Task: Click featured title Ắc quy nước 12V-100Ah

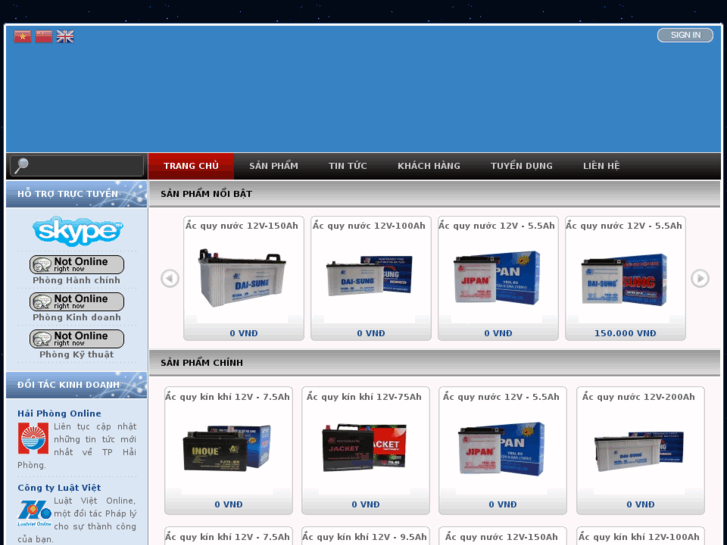Action: coord(369,226)
